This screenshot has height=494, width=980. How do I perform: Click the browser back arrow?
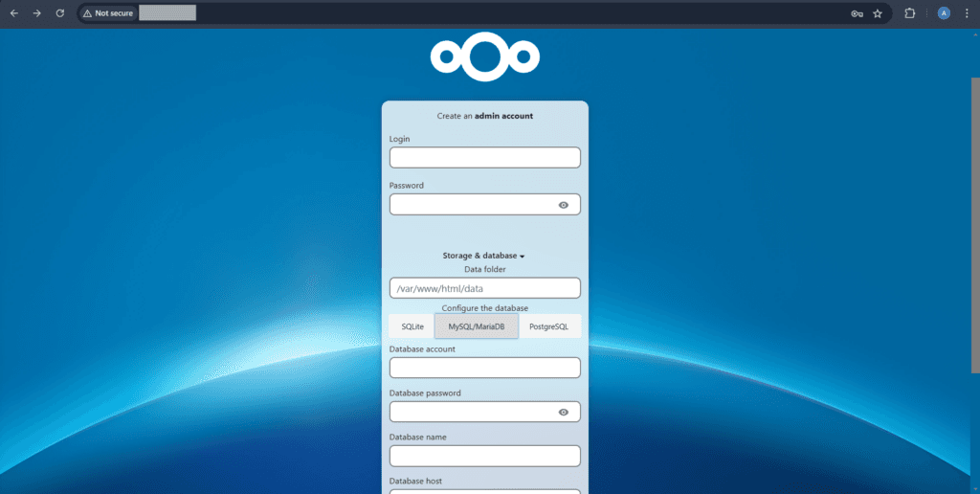click(13, 13)
